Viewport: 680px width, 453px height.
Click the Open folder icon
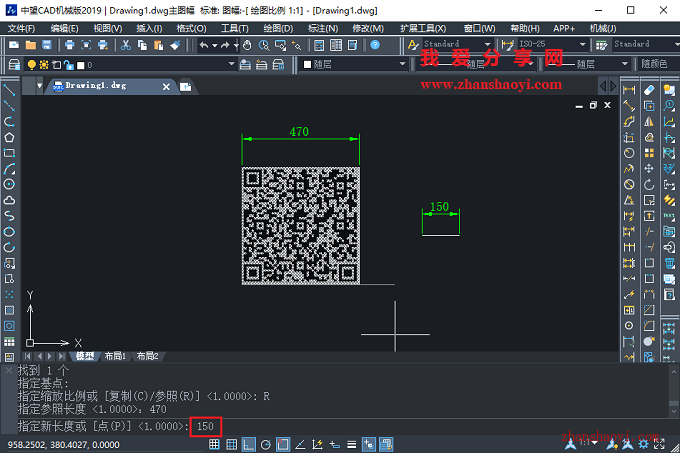pyautogui.click(x=30, y=45)
